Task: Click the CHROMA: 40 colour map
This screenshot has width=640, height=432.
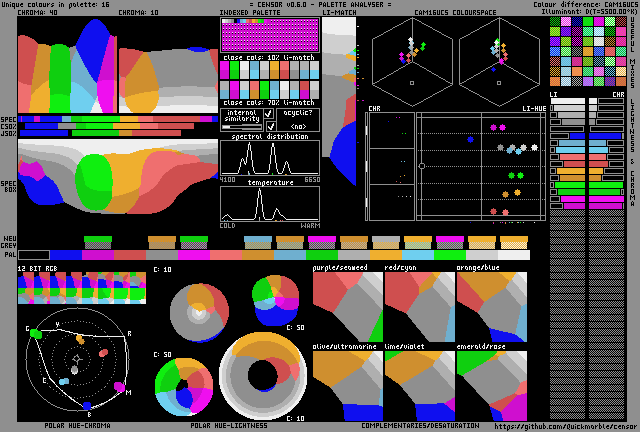Action: pyautogui.click(x=68, y=65)
